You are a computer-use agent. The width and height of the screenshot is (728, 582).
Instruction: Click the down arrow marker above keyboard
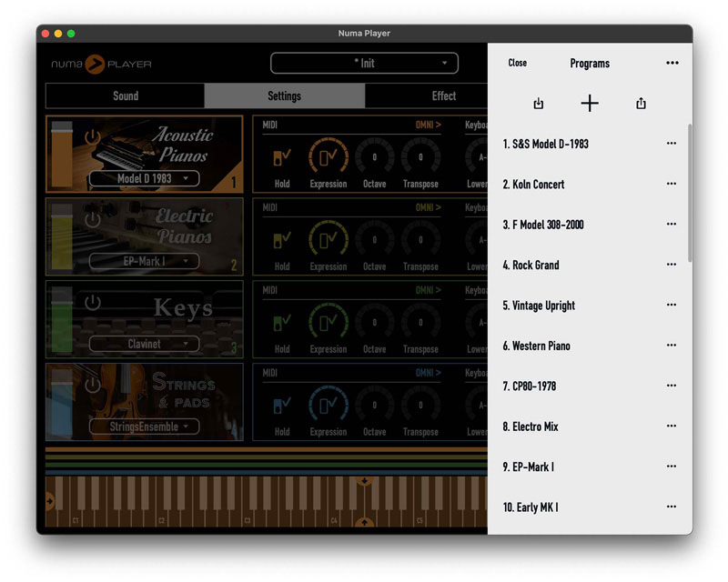[365, 481]
